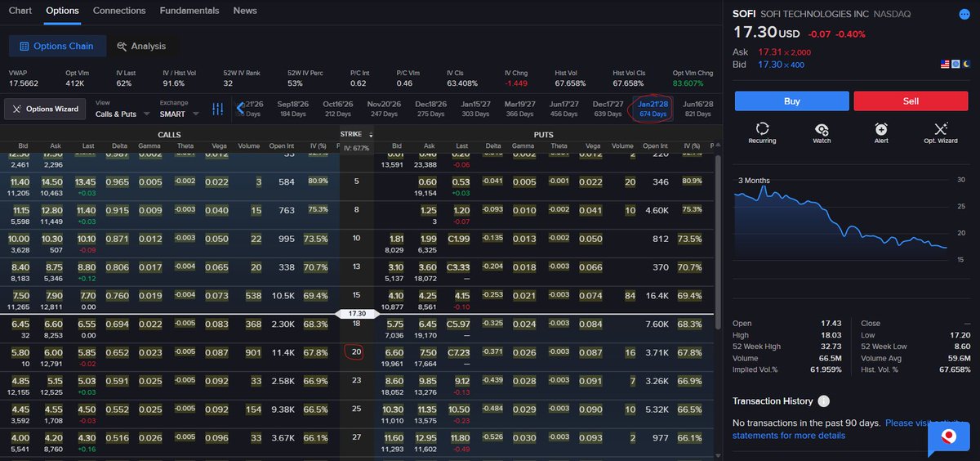This screenshot has height=461, width=980.
Task: Click the blue Buy button
Action: click(791, 101)
